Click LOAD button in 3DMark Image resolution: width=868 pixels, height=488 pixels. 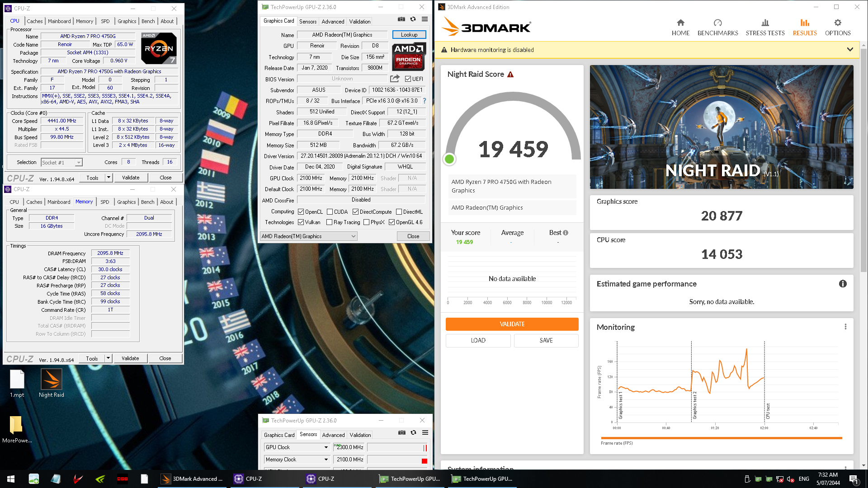(x=478, y=340)
